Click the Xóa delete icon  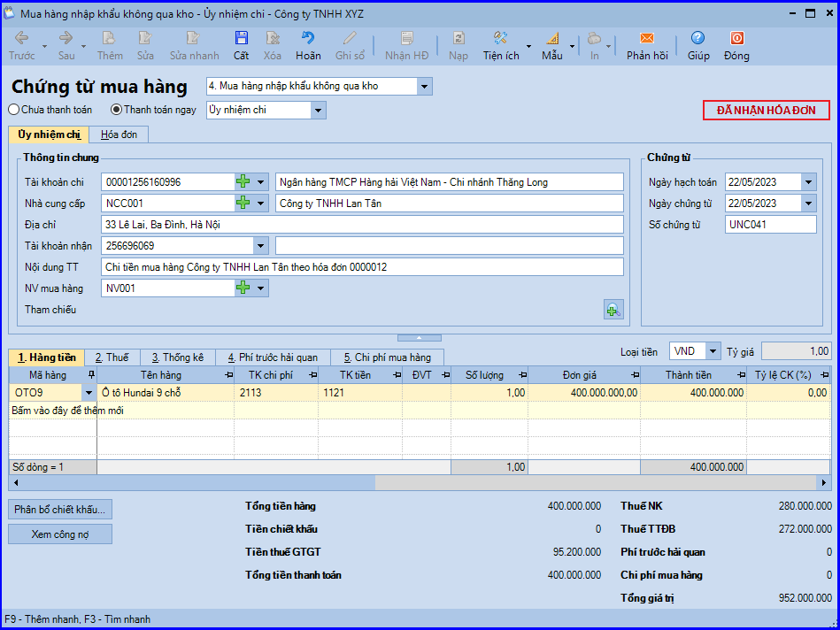272,37
